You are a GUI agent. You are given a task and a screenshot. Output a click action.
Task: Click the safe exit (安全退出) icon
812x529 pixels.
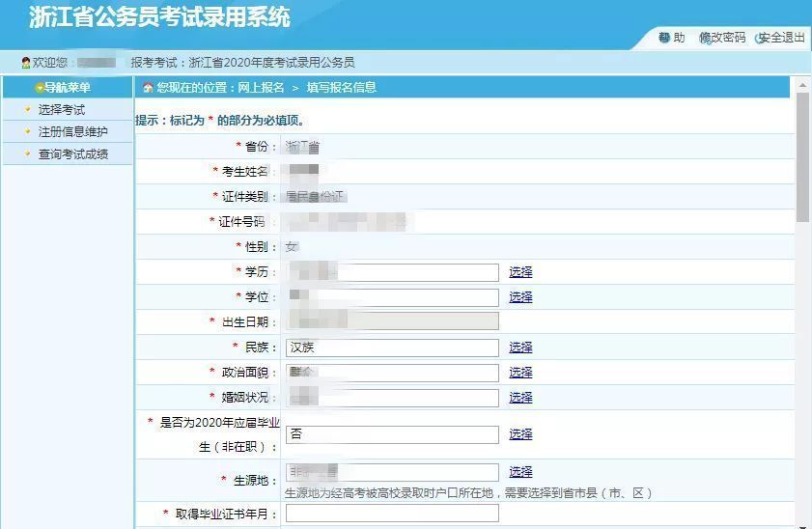(x=761, y=38)
